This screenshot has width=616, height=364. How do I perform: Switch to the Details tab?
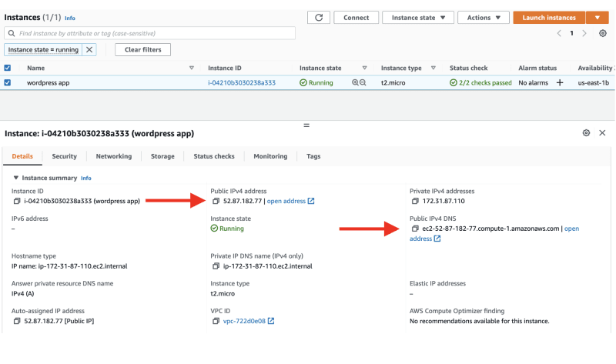click(22, 156)
